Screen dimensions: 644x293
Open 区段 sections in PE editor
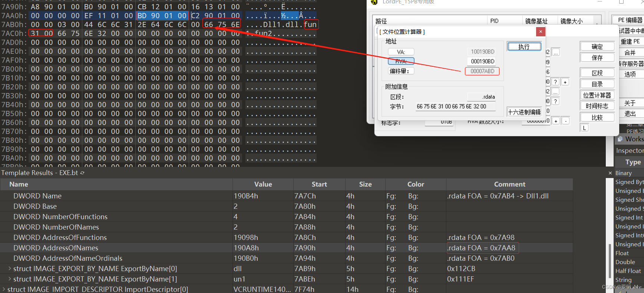[597, 73]
